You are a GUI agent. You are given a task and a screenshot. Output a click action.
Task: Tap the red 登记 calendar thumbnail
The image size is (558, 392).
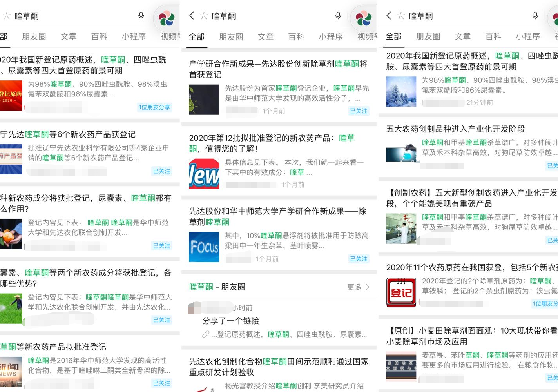coord(401,292)
